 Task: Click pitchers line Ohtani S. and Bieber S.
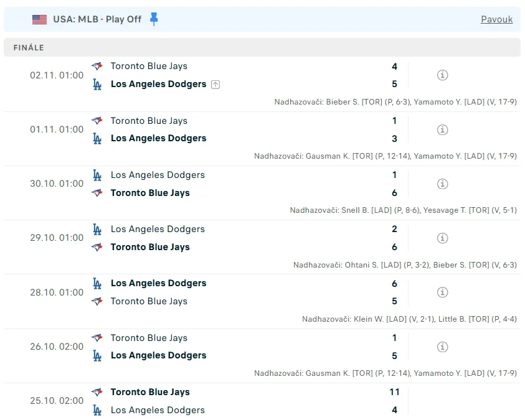(x=405, y=264)
